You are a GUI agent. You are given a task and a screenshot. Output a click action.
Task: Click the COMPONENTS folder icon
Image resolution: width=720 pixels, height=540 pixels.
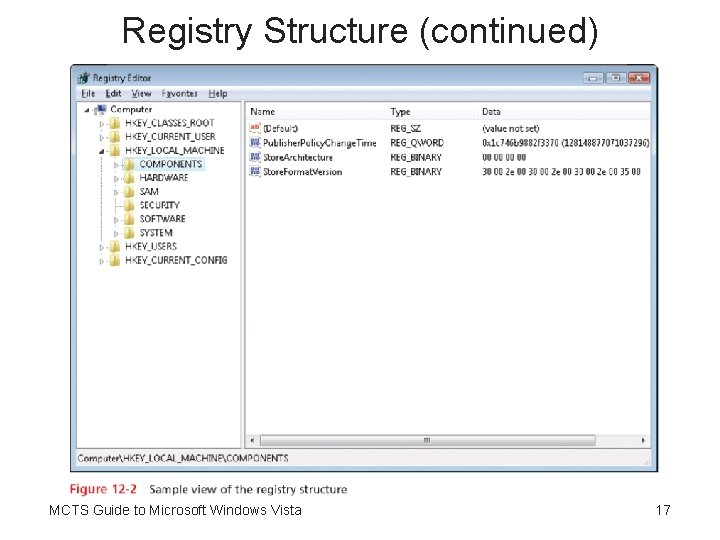coord(129,164)
